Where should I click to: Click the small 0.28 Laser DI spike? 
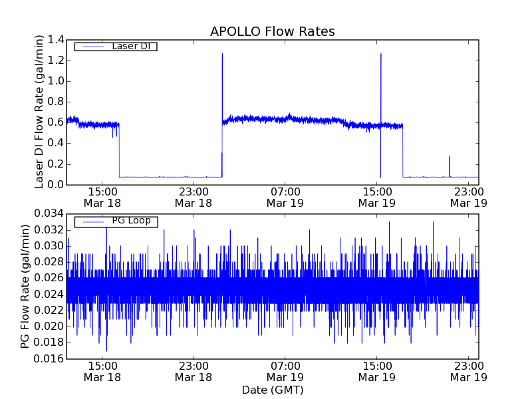(x=450, y=166)
